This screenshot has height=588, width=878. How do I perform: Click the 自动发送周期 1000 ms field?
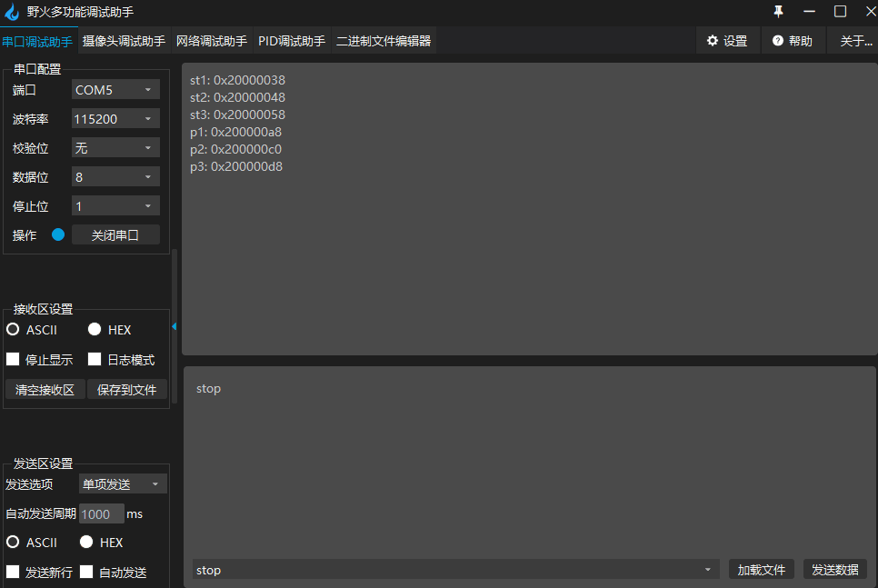click(x=102, y=514)
